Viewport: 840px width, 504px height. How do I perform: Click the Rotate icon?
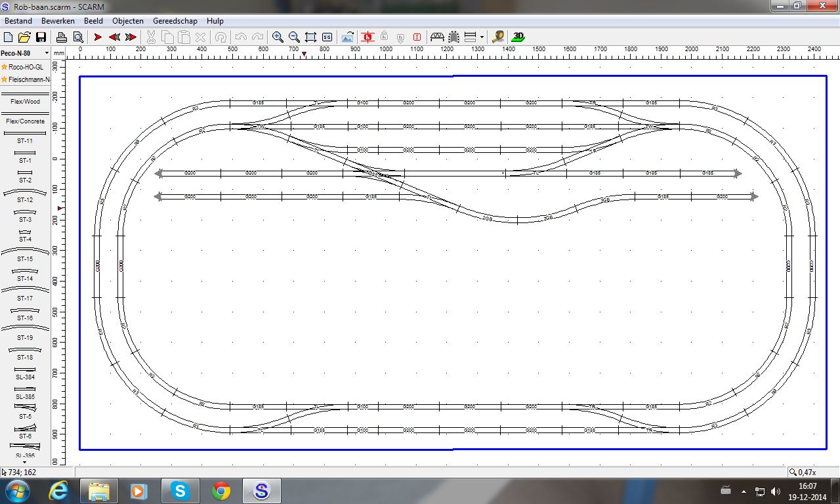[221, 37]
